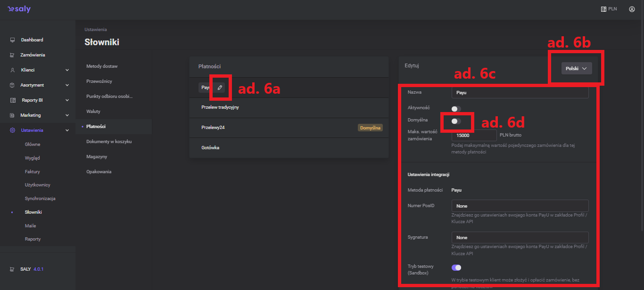Viewport: 644px width, 290px height.
Task: Click the Numer PosID input field
Action: coord(520,206)
